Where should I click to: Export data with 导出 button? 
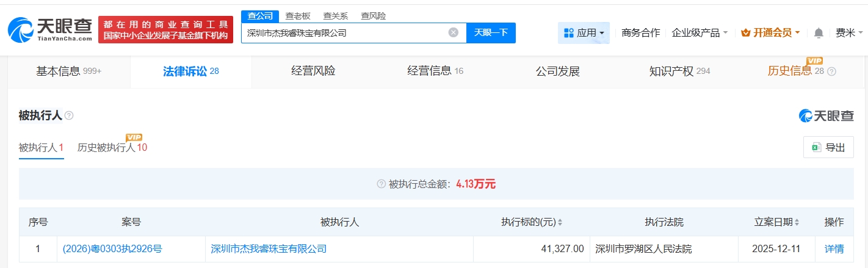coord(828,147)
